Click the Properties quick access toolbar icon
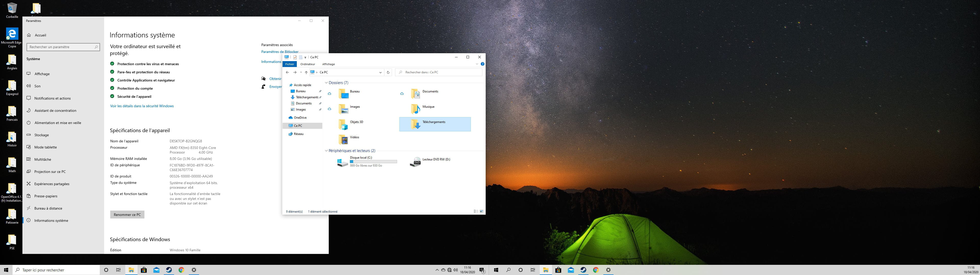Image resolution: width=980 pixels, height=275 pixels. (x=295, y=57)
